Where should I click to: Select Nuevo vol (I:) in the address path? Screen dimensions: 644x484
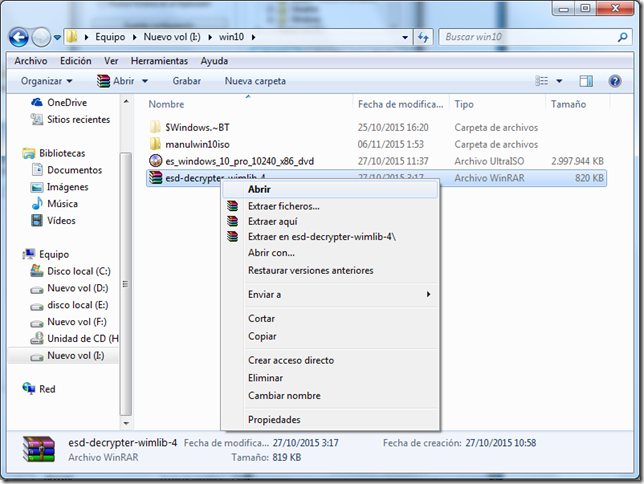point(172,37)
